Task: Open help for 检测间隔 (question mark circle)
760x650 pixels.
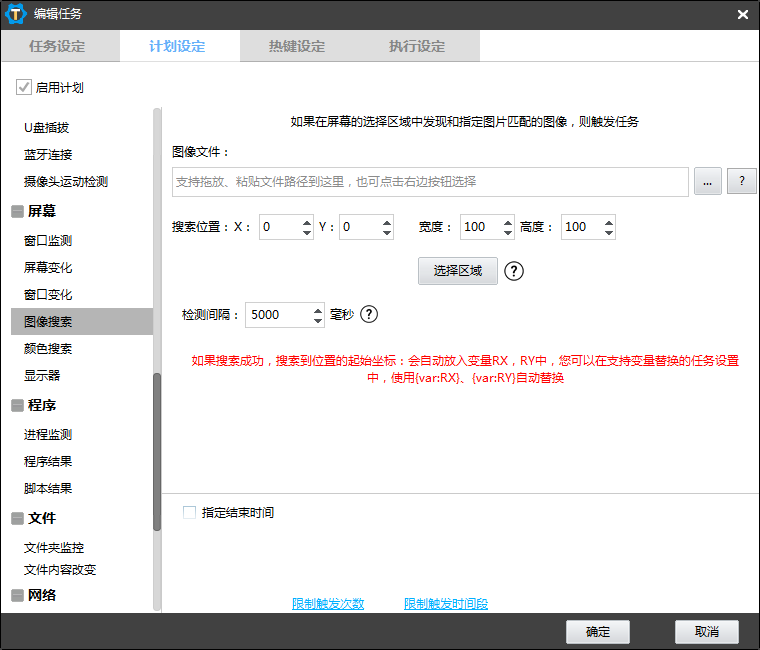Action: [369, 314]
